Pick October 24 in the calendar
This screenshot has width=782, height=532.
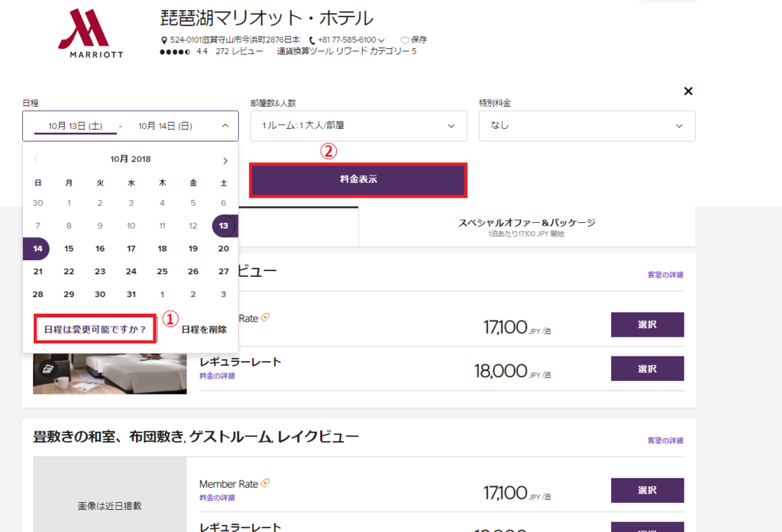131,271
